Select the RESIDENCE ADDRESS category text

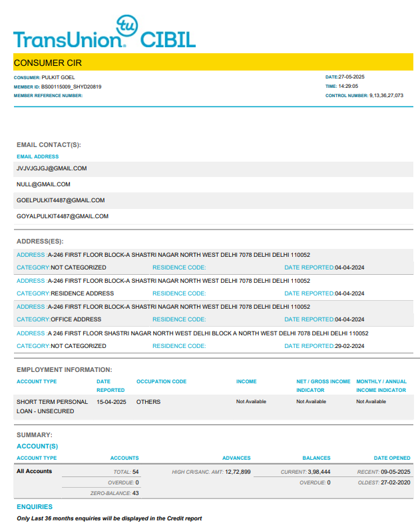[82, 293]
